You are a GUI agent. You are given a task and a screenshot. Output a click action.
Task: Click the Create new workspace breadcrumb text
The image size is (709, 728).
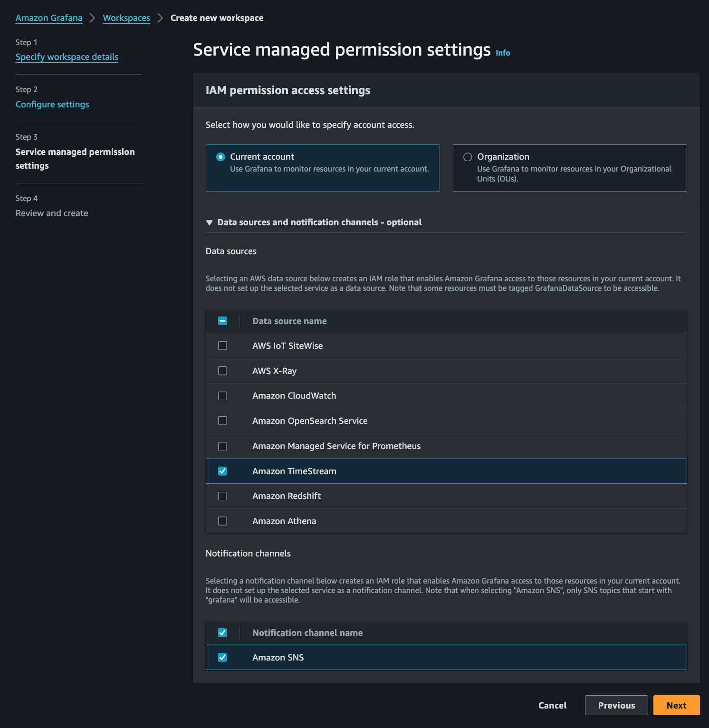coord(217,18)
